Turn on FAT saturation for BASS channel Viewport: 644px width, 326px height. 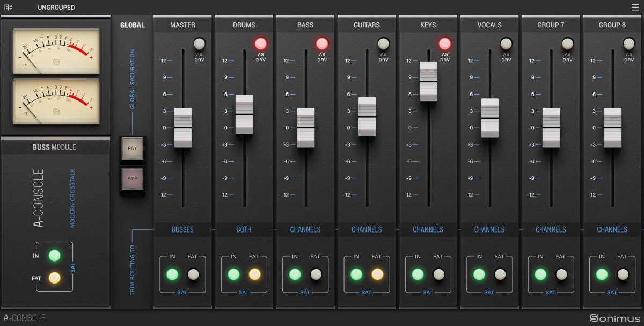coord(316,274)
